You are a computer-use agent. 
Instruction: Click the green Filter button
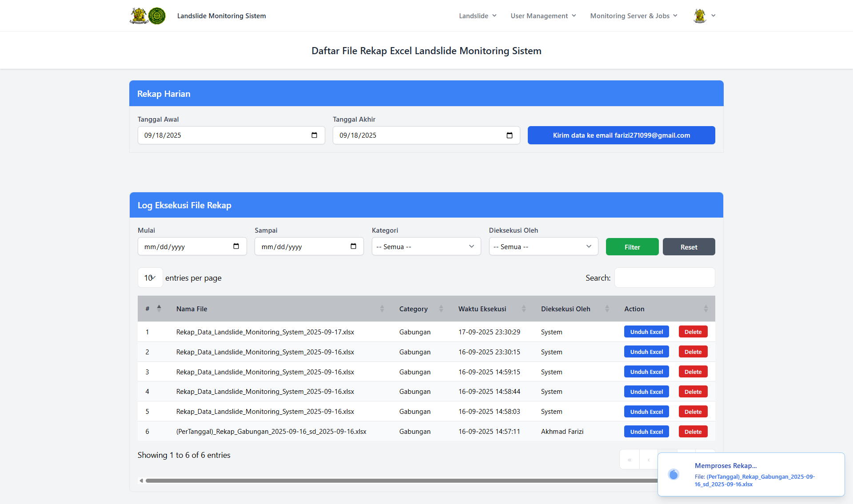pyautogui.click(x=632, y=247)
